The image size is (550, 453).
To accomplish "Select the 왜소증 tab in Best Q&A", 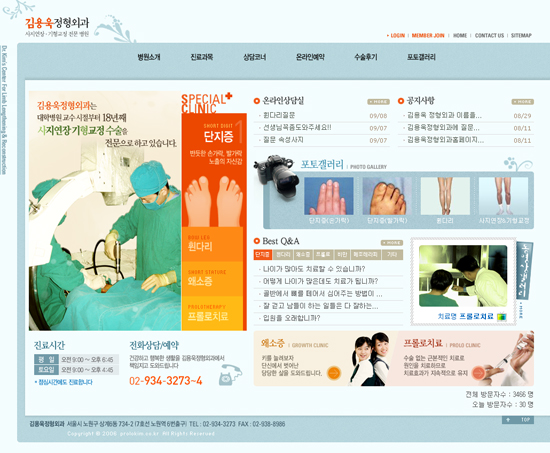I will click(x=302, y=255).
